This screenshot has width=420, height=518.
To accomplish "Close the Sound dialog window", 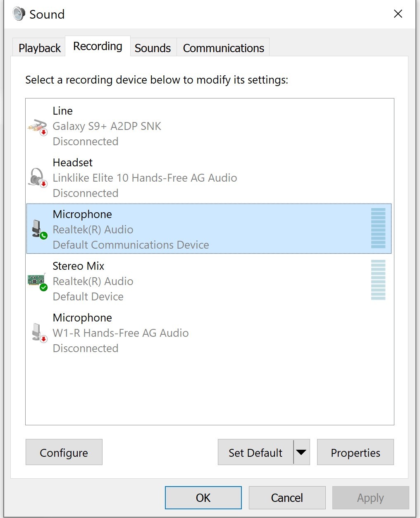I will 398,14.
